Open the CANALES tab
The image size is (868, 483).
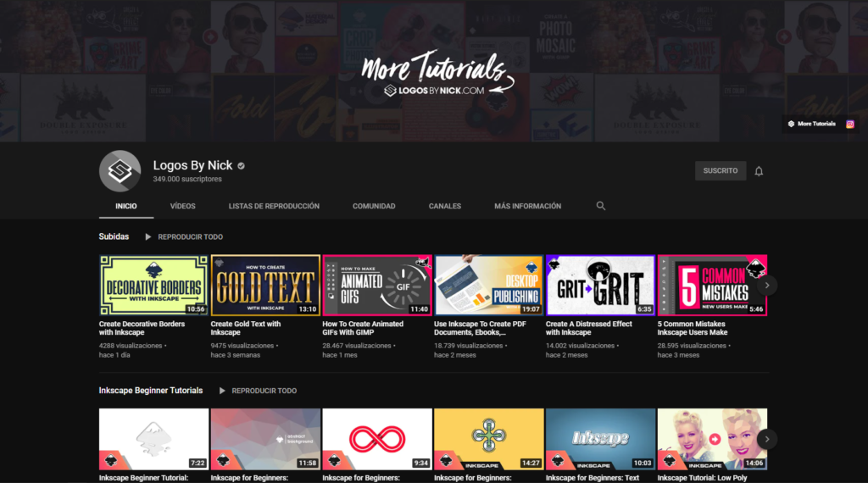[x=444, y=206]
